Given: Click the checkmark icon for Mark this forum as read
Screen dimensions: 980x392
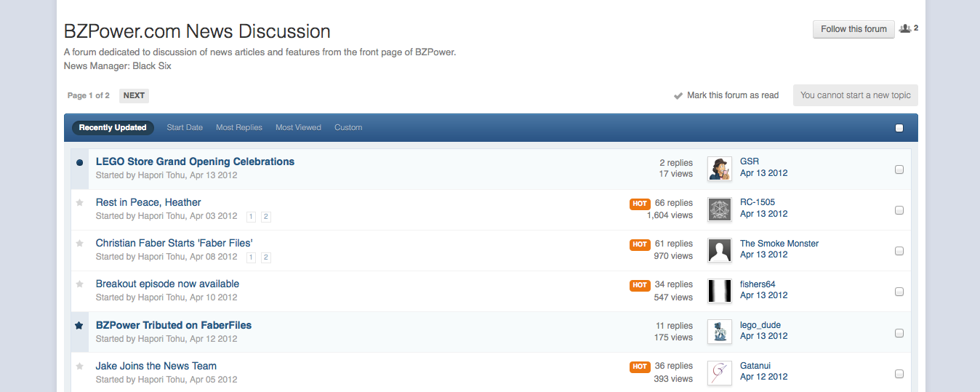Looking at the screenshot, I should [678, 95].
